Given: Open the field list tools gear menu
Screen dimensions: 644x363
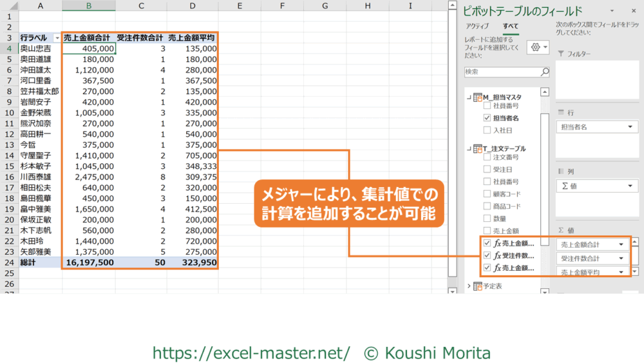Looking at the screenshot, I should pos(538,48).
